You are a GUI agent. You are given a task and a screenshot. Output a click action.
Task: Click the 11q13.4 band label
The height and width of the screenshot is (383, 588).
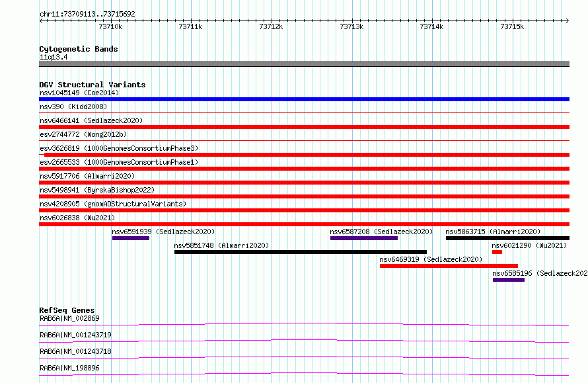[x=54, y=57]
